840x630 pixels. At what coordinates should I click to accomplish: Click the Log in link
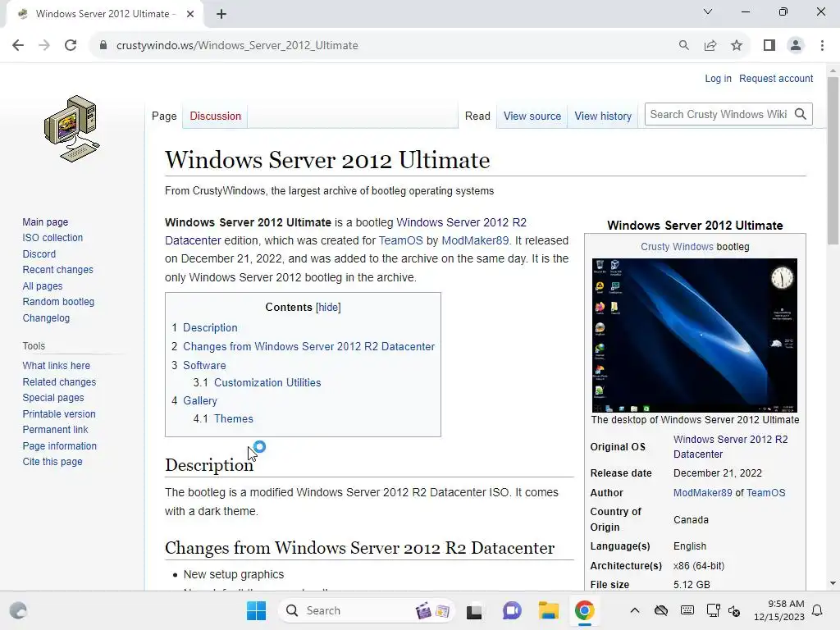718,79
